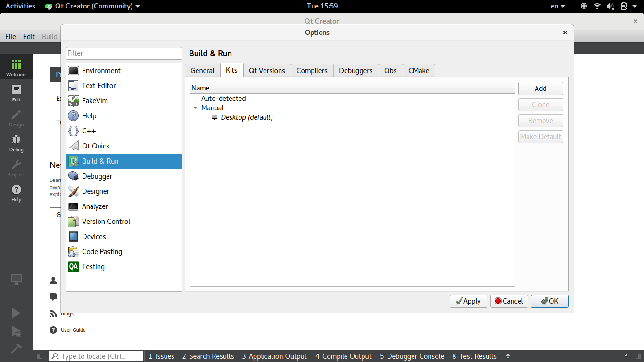
Task: Select the Version Control category
Action: point(106,222)
